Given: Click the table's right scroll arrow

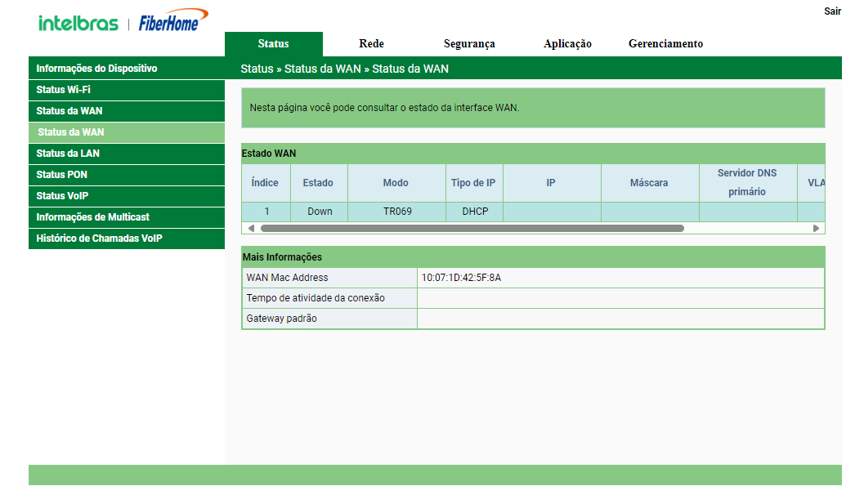Looking at the screenshot, I should coord(817,228).
